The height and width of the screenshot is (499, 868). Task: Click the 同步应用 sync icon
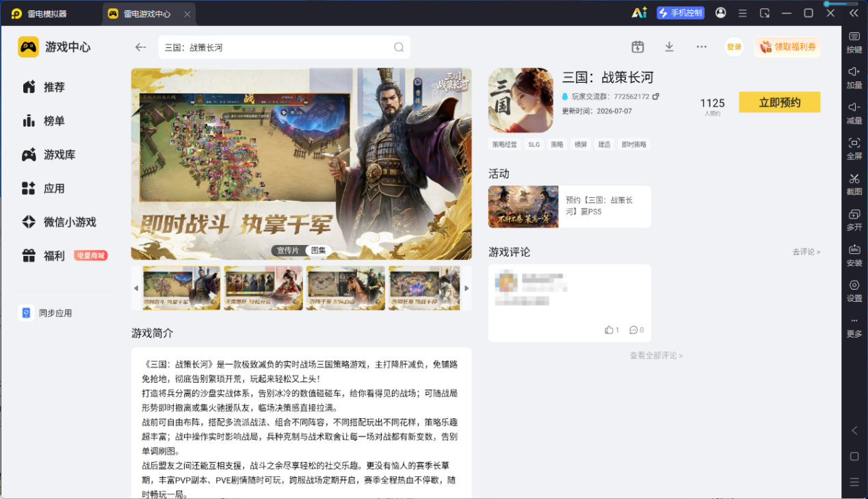[26, 313]
